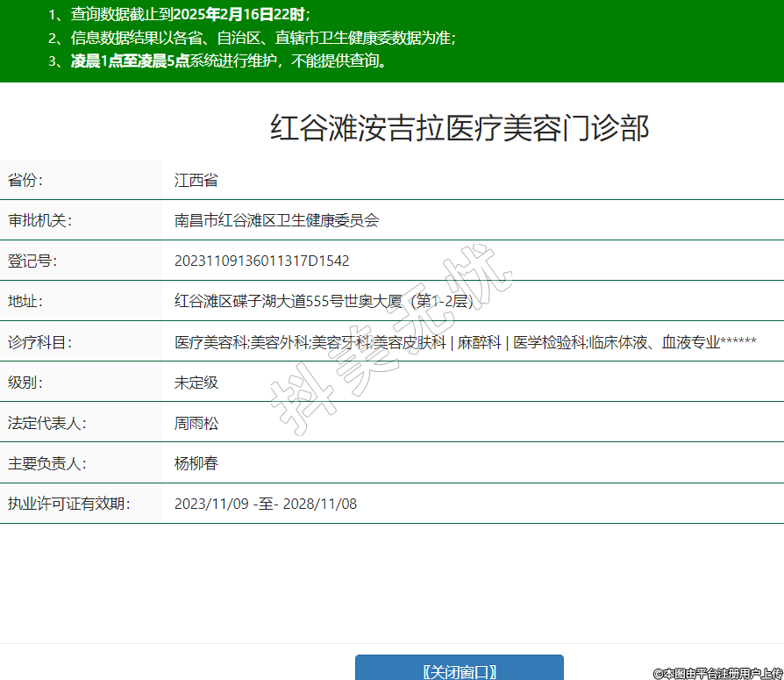Click the 关闭窗口 button

pyautogui.click(x=459, y=670)
